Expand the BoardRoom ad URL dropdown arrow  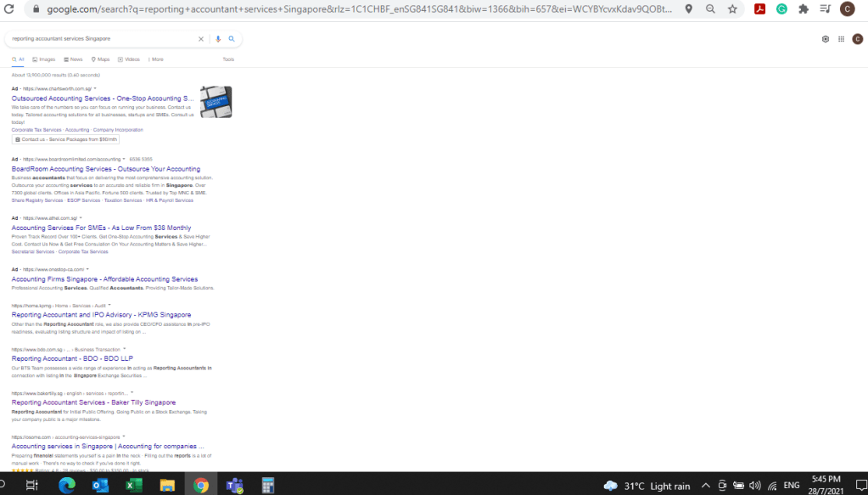tap(124, 159)
